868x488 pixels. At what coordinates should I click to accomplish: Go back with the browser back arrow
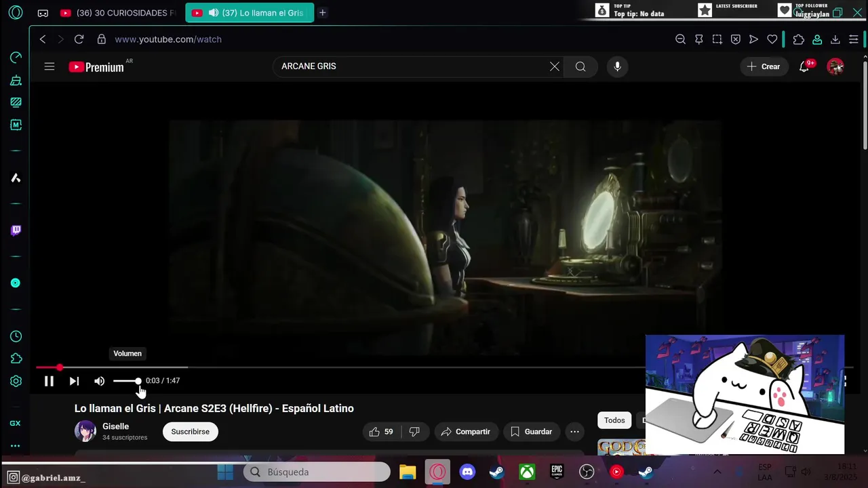pyautogui.click(x=43, y=39)
